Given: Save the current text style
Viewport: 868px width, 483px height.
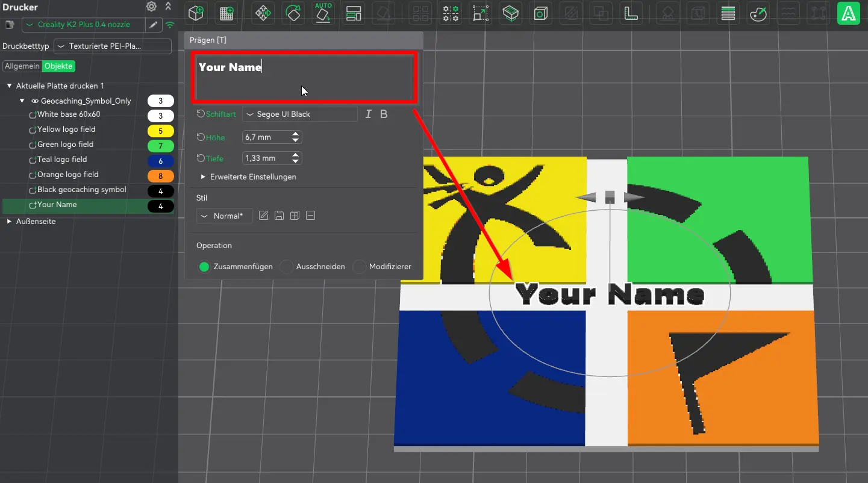Looking at the screenshot, I should (x=279, y=216).
